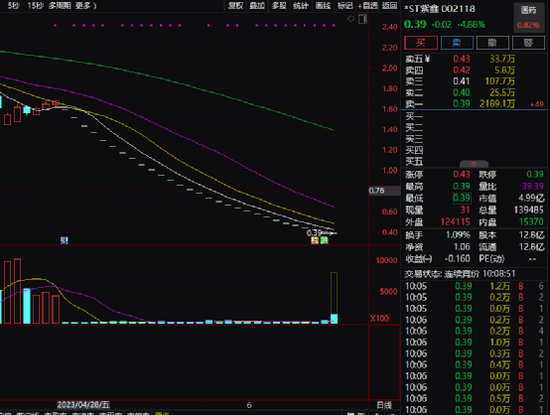Click the 财 marker on the chart
This screenshot has height=415, width=550.
[x=64, y=240]
